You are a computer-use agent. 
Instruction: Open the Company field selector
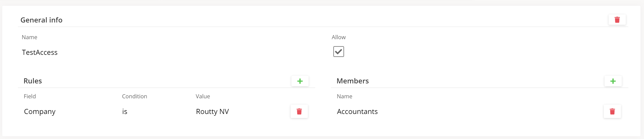[x=40, y=111]
